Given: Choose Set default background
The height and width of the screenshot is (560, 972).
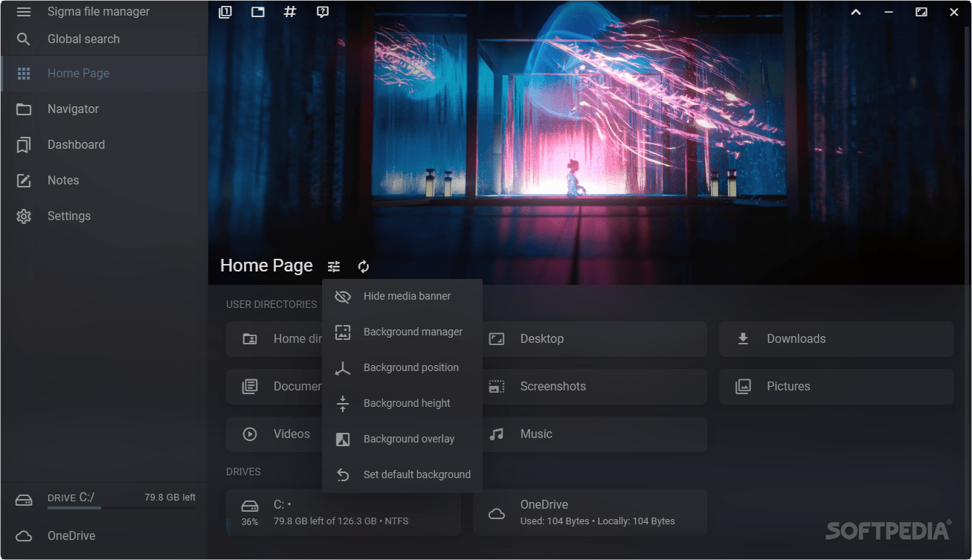Looking at the screenshot, I should (402, 475).
